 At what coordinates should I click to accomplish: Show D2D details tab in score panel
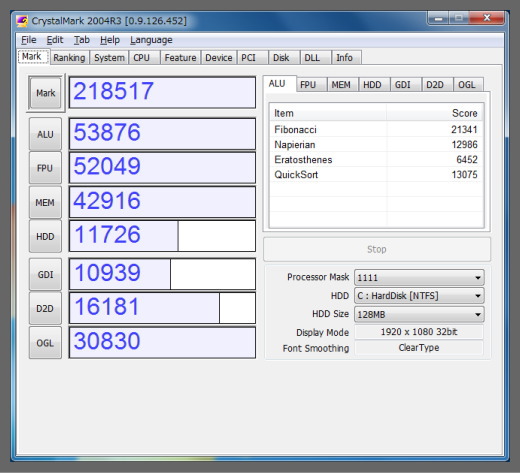pyautogui.click(x=437, y=85)
